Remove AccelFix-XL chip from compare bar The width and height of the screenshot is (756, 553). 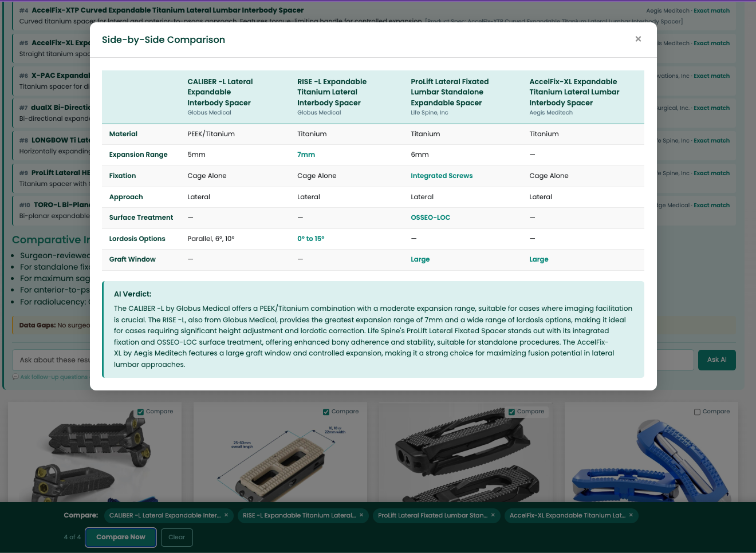tap(631, 515)
